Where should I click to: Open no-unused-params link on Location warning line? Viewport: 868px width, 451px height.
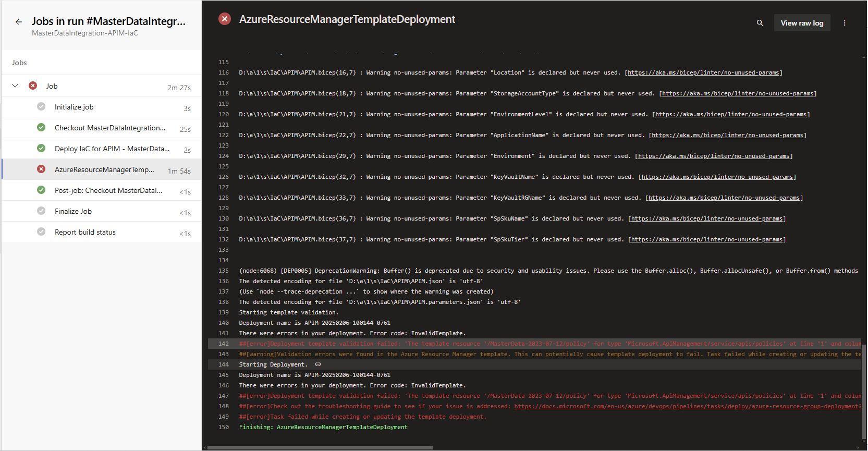703,72
